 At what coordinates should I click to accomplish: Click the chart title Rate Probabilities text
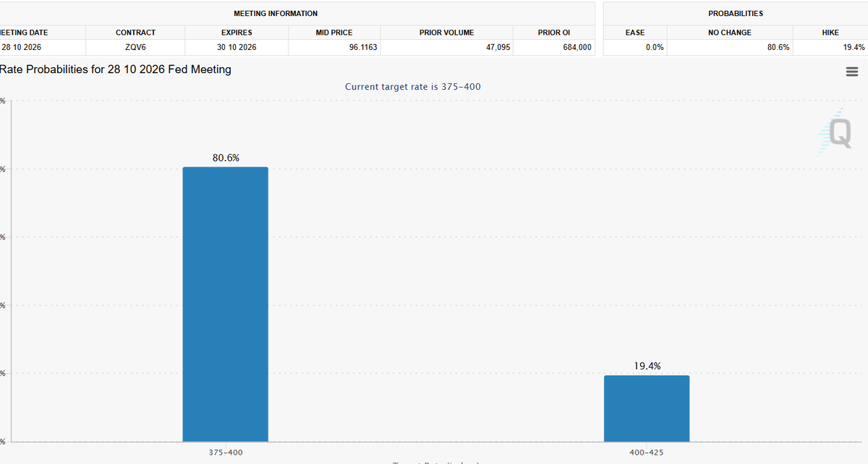coord(116,69)
